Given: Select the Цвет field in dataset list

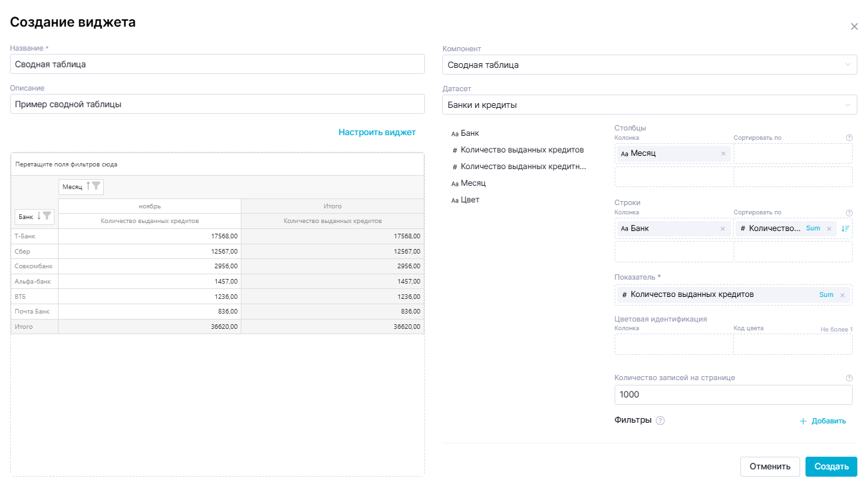Looking at the screenshot, I should pyautogui.click(x=470, y=200).
